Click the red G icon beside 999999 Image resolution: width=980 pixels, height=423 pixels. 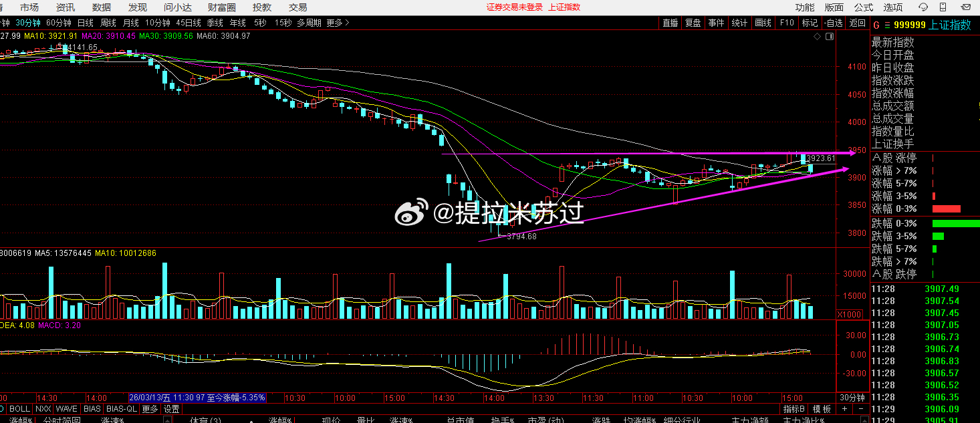tap(876, 25)
